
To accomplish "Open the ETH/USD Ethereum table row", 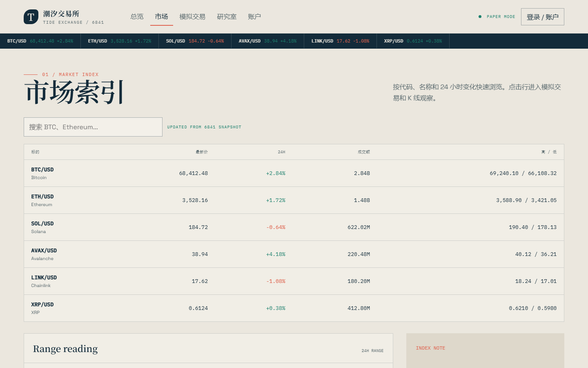I will [x=294, y=200].
